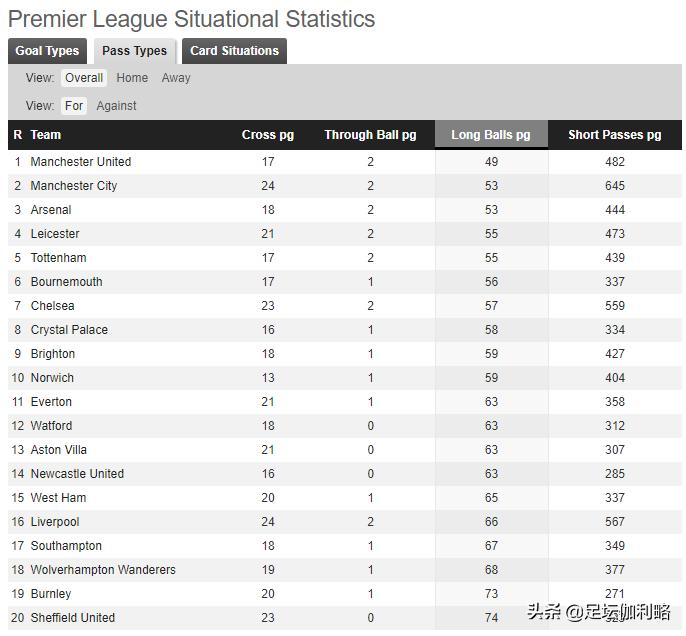686x636 pixels.
Task: Sort by Long Balls pg column
Action: pos(491,135)
